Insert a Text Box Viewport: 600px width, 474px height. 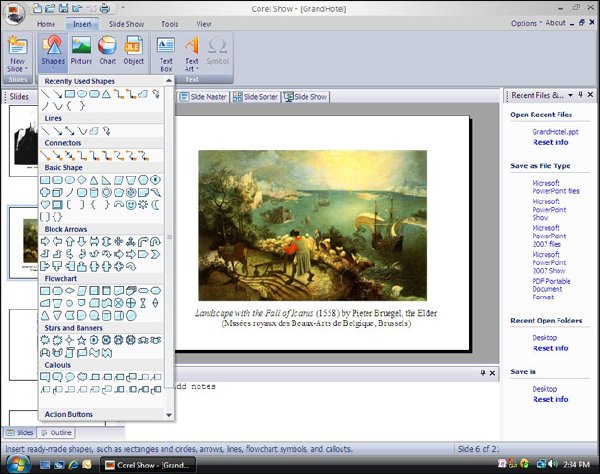(166, 54)
